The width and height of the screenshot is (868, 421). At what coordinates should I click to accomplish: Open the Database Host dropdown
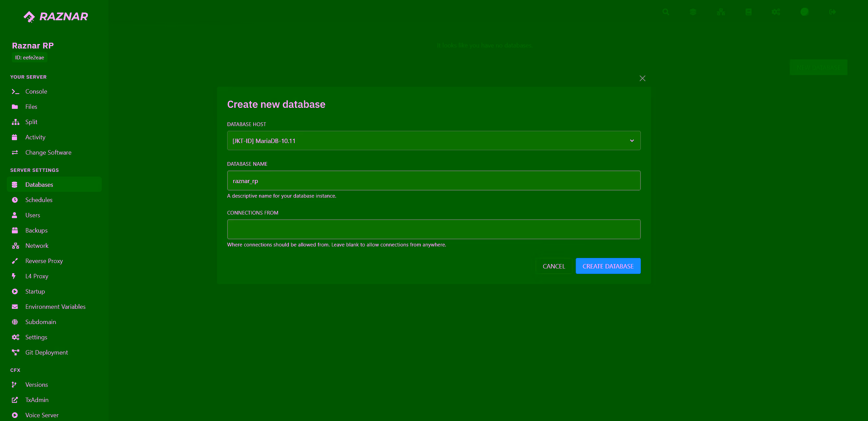point(434,141)
